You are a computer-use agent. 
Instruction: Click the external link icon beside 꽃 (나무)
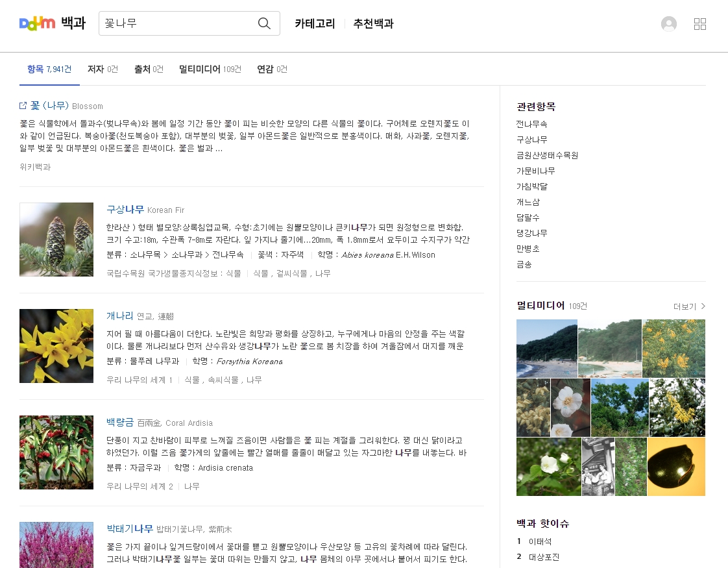[21, 106]
